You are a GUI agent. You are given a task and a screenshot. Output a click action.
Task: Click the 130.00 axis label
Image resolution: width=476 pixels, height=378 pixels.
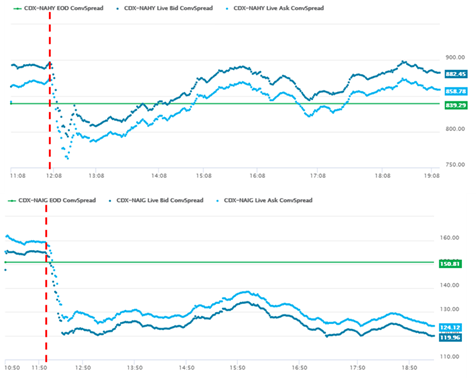click(x=449, y=309)
